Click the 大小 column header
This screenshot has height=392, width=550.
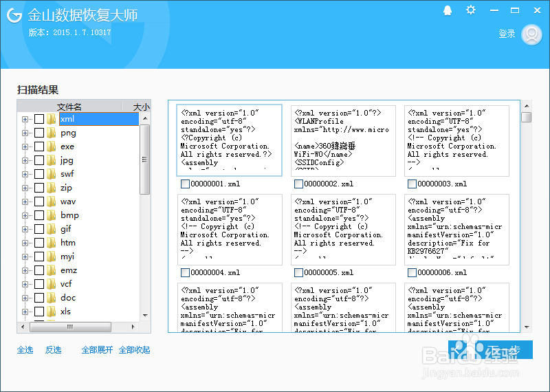click(142, 107)
